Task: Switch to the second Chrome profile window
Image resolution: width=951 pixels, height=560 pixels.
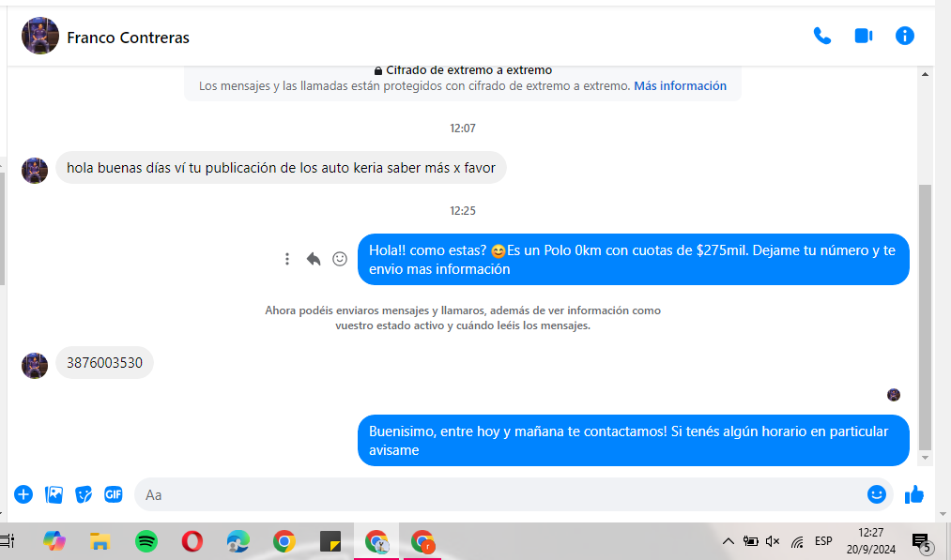Action: pyautogui.click(x=422, y=541)
